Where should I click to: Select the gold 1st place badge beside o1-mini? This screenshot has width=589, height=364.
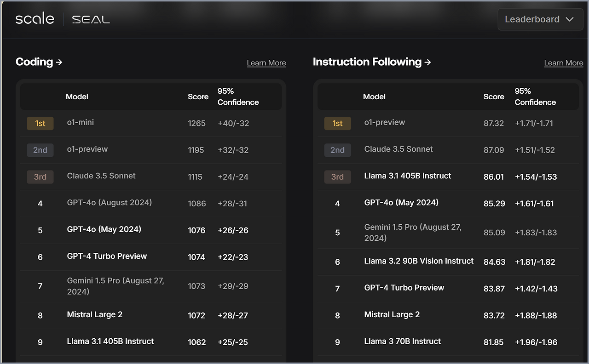pyautogui.click(x=40, y=123)
